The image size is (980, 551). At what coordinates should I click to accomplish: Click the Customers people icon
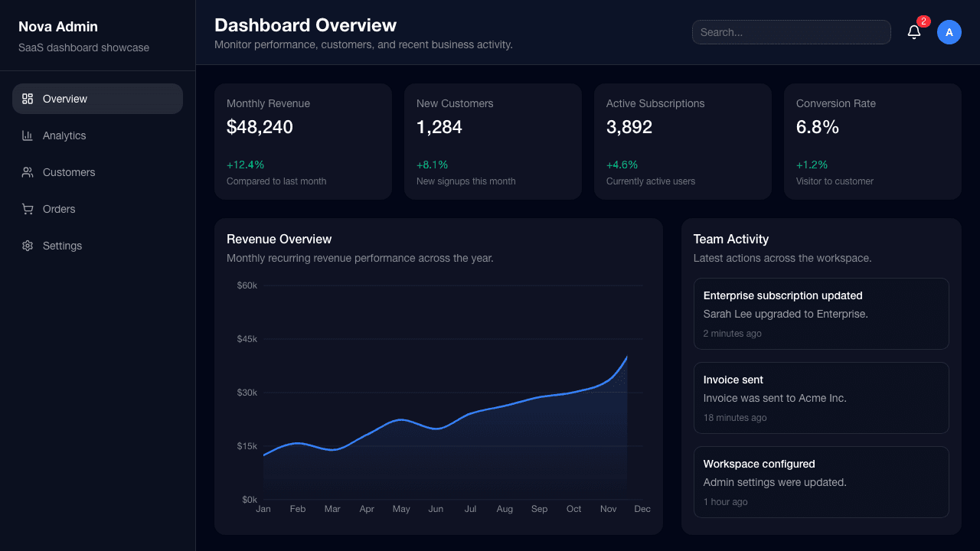pyautogui.click(x=28, y=172)
